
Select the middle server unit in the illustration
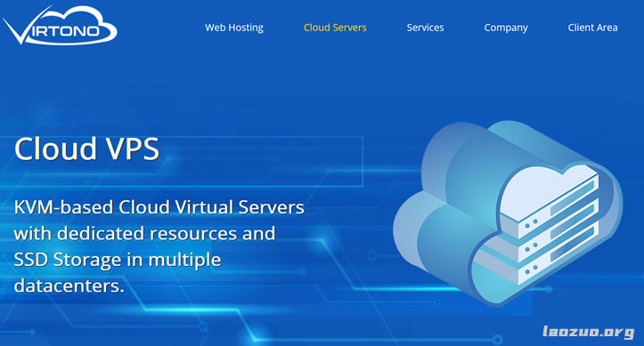click(550, 236)
